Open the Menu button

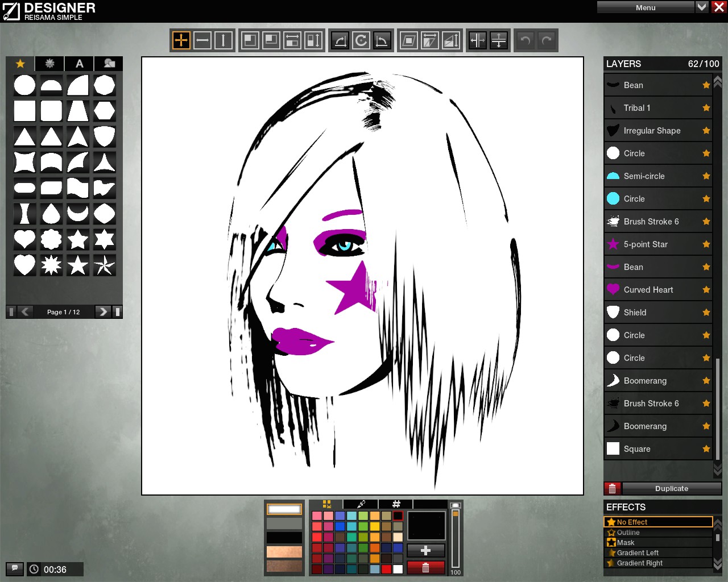click(x=646, y=7)
